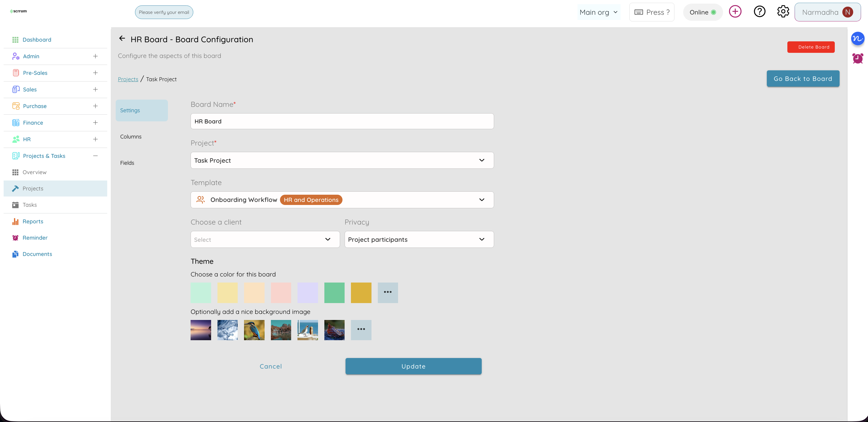Screen dimensions: 868x422
Task: Select the green color swatch for the board
Action: click(334, 293)
